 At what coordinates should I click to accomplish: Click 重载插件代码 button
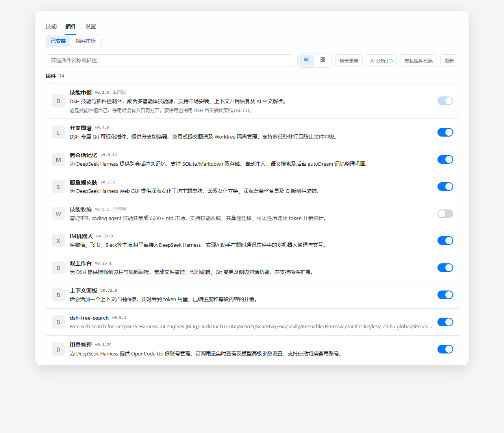(419, 61)
